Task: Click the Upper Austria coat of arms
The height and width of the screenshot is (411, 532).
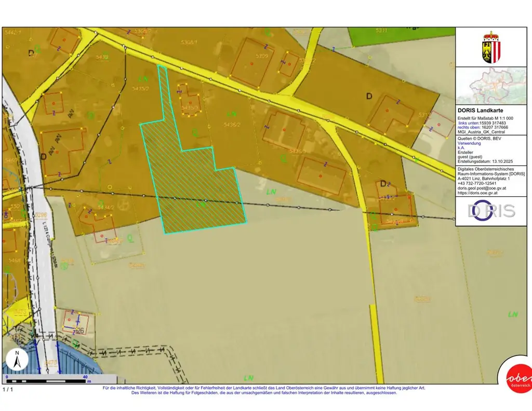Action: [x=491, y=47]
